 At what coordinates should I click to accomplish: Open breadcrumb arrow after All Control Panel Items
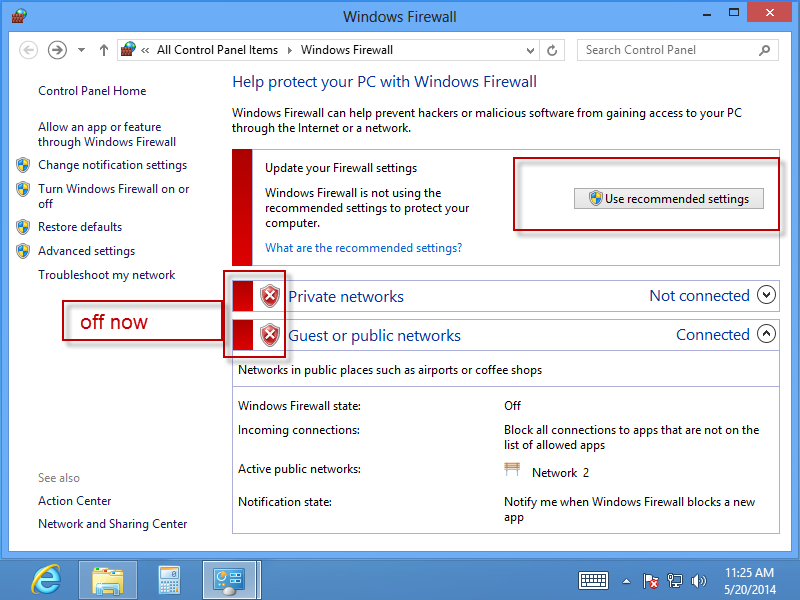pos(289,50)
